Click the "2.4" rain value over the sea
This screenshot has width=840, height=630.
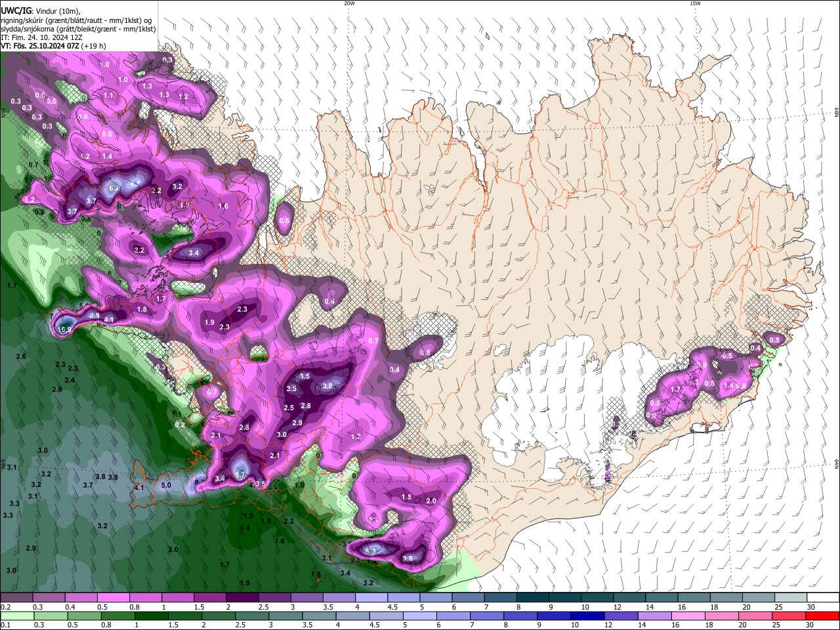point(70,380)
